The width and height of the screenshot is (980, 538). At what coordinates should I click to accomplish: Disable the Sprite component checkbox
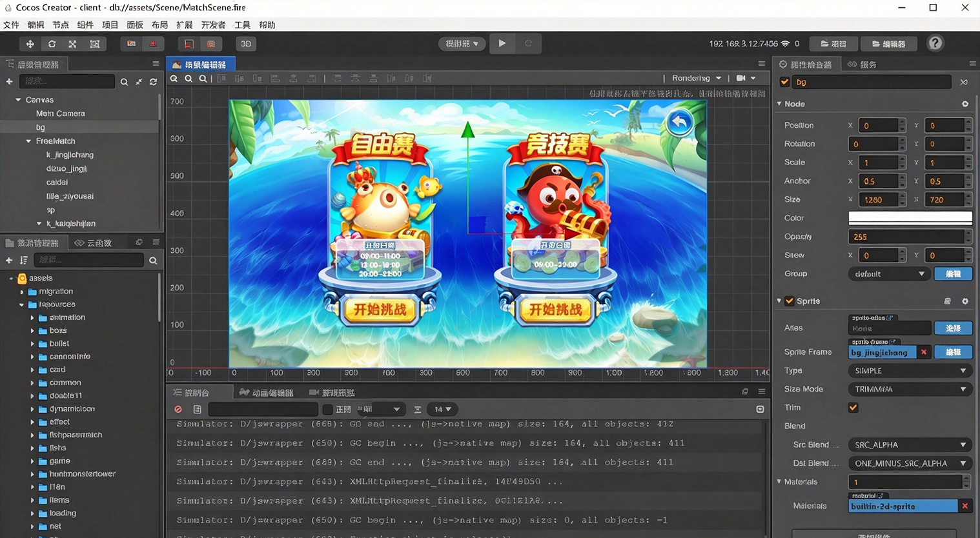pyautogui.click(x=790, y=301)
